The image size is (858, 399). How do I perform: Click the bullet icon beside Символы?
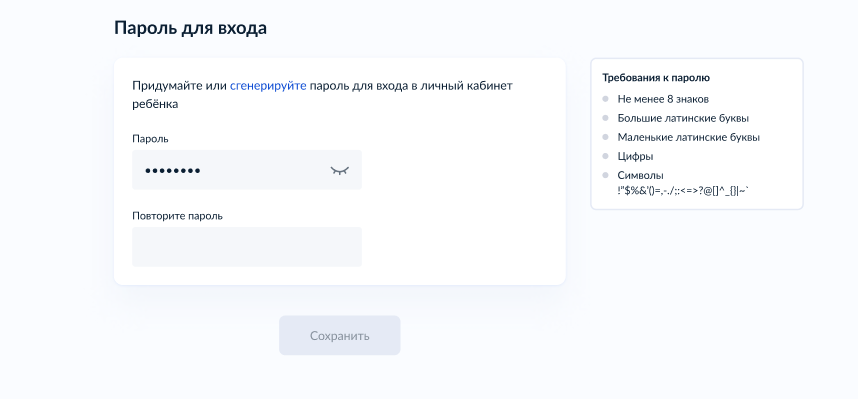(605, 176)
